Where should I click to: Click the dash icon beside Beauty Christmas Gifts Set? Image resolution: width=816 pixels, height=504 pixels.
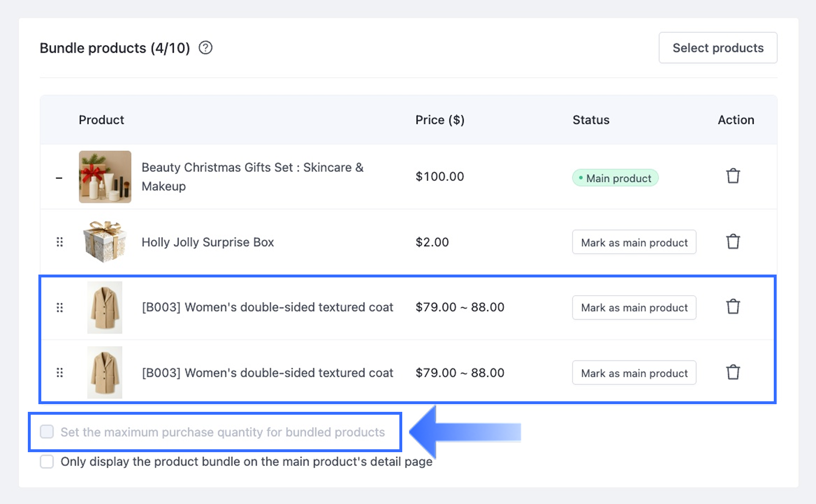(59, 178)
